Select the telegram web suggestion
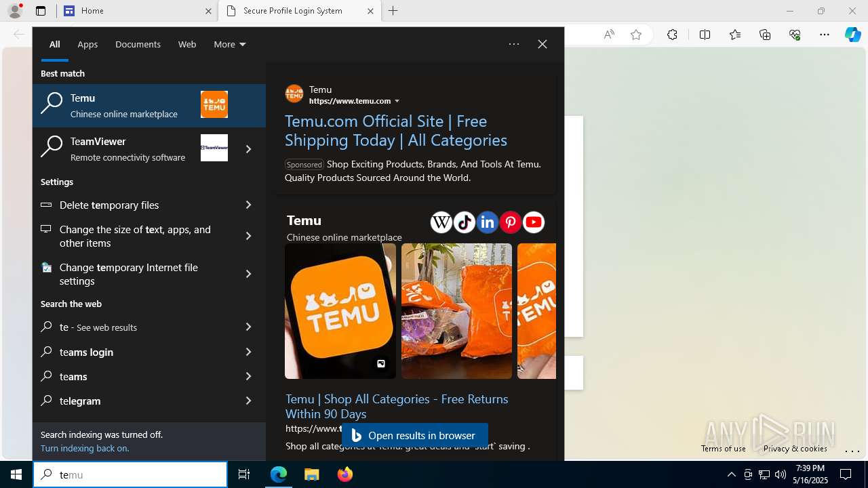This screenshot has width=868, height=488. coord(134,401)
